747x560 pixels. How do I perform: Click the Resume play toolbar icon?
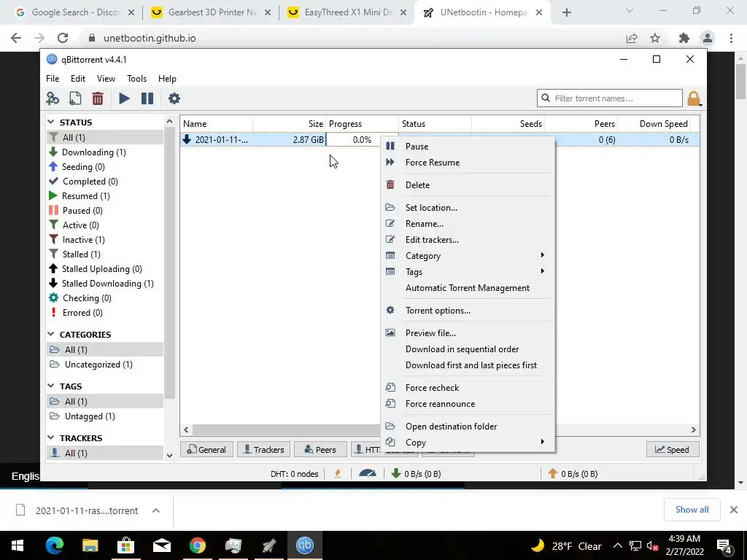click(x=124, y=98)
